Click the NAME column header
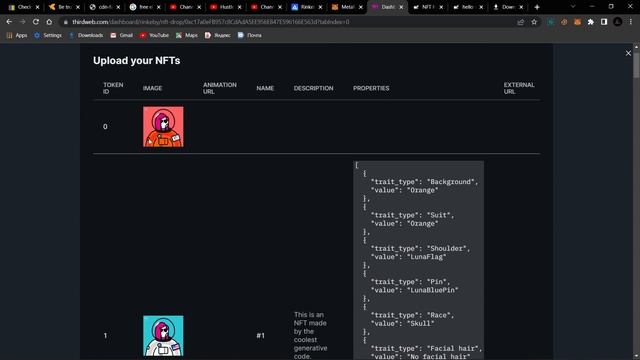Viewport: 640px width, 360px height. click(265, 88)
